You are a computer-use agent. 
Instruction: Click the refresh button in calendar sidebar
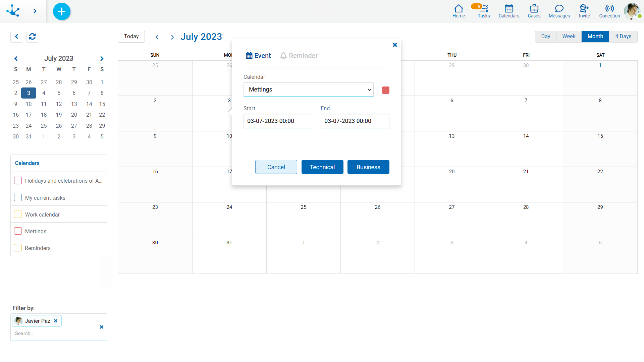click(x=32, y=36)
